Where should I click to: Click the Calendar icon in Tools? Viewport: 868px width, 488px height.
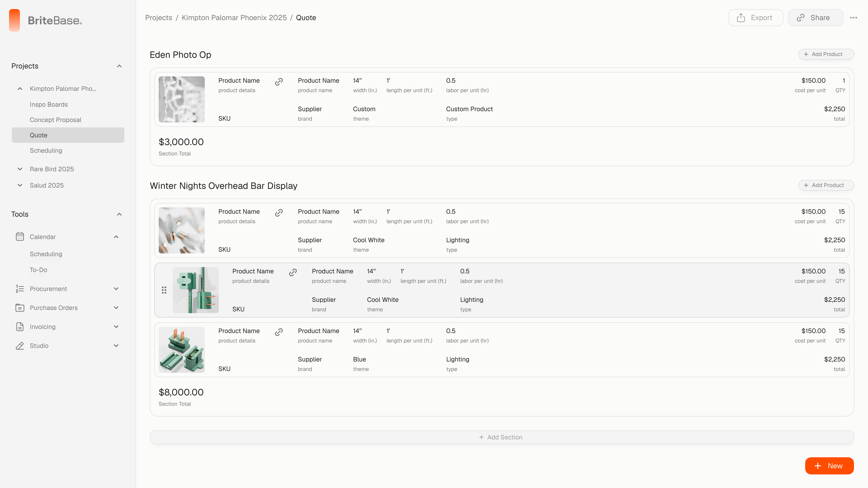pyautogui.click(x=20, y=237)
